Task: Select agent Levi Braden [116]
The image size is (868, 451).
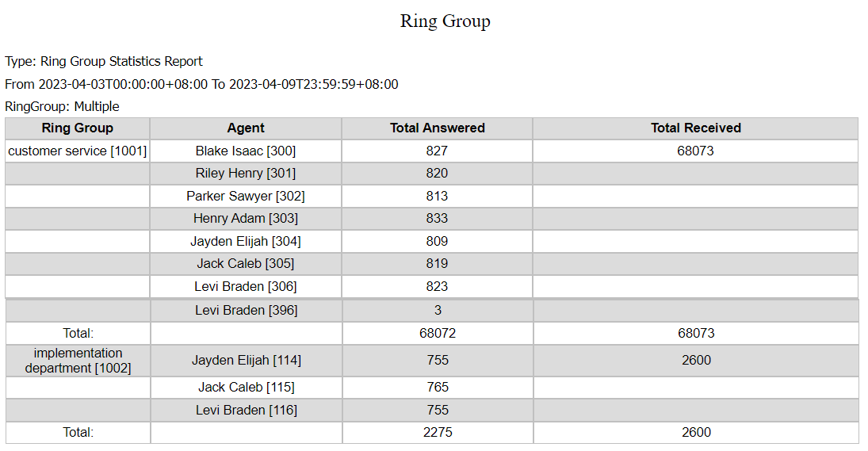Action: tap(246, 411)
